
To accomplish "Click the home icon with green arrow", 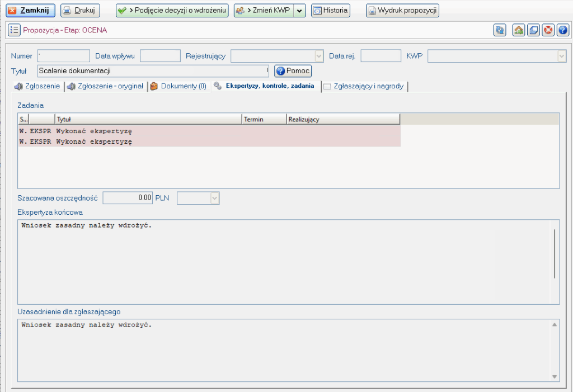I will (519, 30).
